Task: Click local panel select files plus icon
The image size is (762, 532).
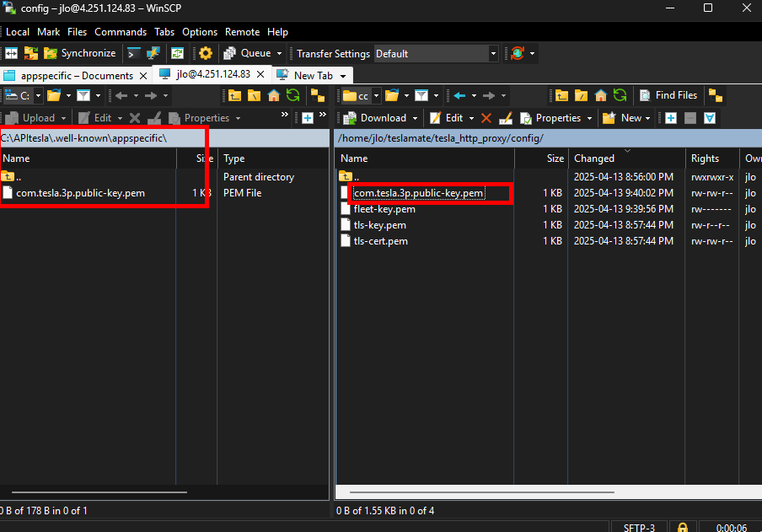Action: [x=308, y=118]
